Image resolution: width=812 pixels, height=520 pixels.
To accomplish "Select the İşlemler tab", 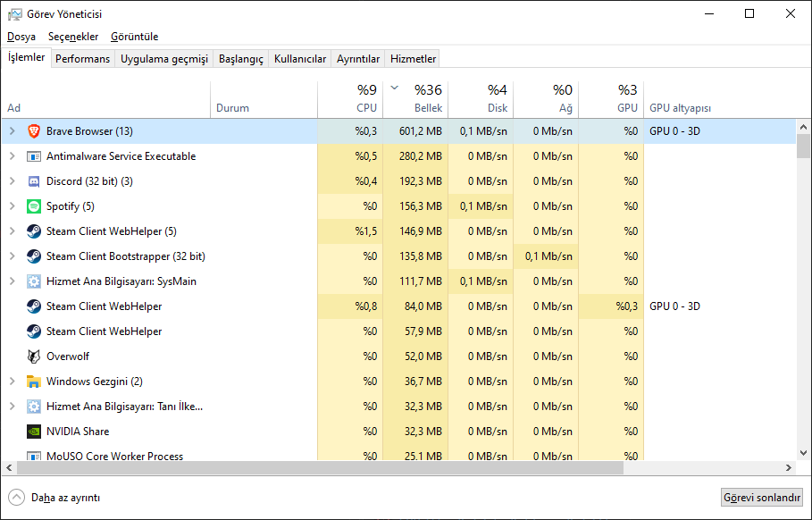I will tap(27, 57).
